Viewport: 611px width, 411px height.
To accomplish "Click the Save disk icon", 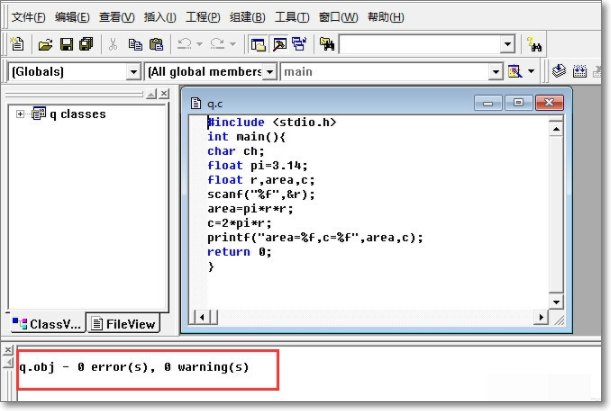I will 66,44.
